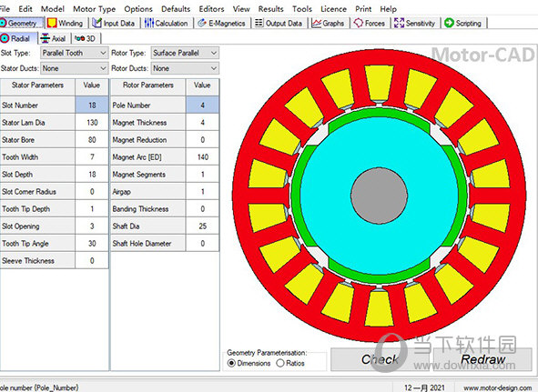Click the Calculation sliders icon
The height and width of the screenshot is (392, 538).
[149, 23]
